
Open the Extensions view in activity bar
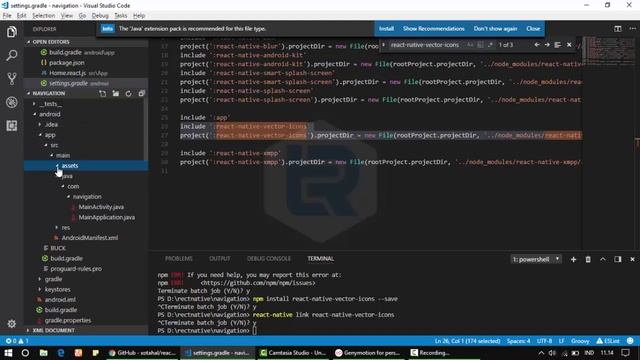[12, 126]
